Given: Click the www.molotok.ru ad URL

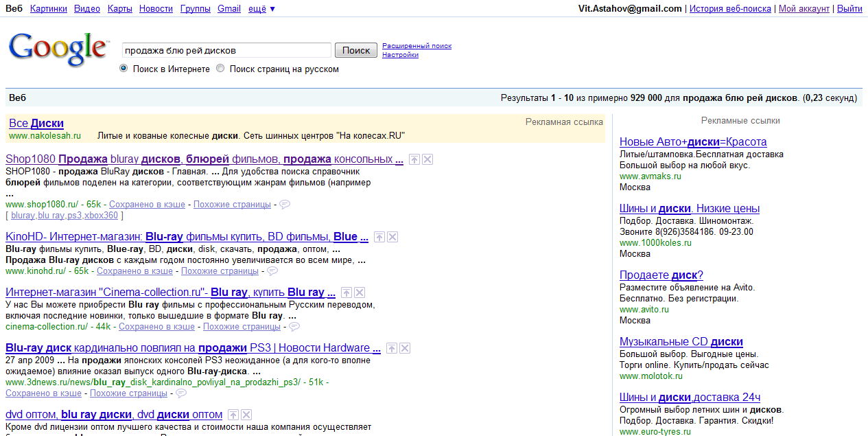Looking at the screenshot, I should (651, 376).
